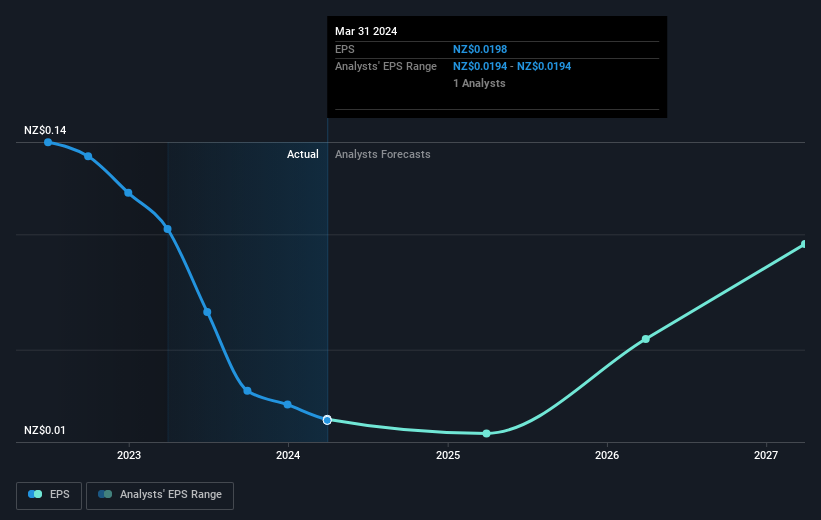Toggle the EPS legend series

pyautogui.click(x=49, y=495)
